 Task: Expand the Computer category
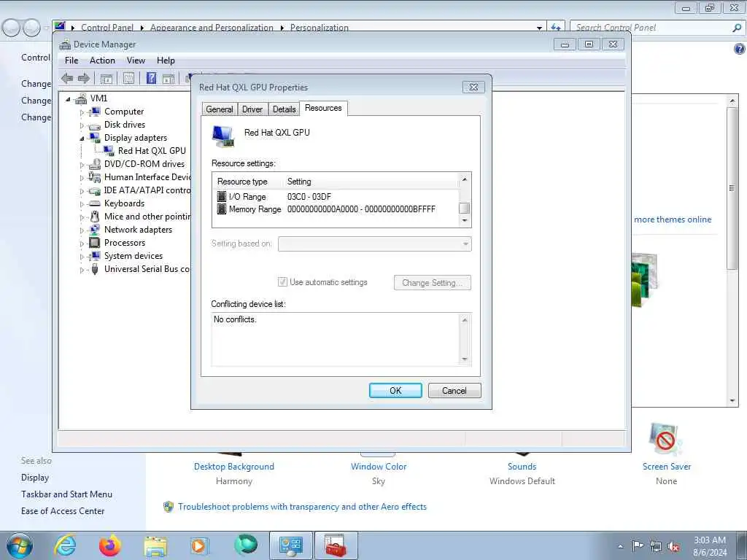(82, 112)
